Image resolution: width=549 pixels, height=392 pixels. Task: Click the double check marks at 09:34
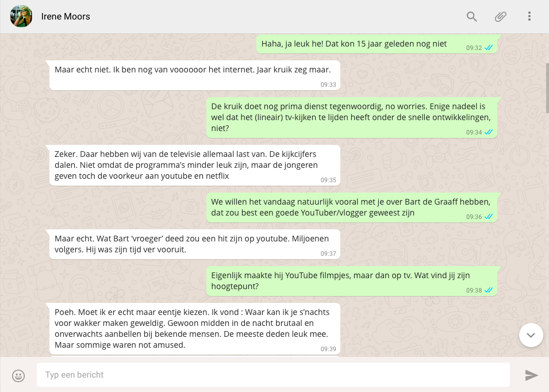489,132
